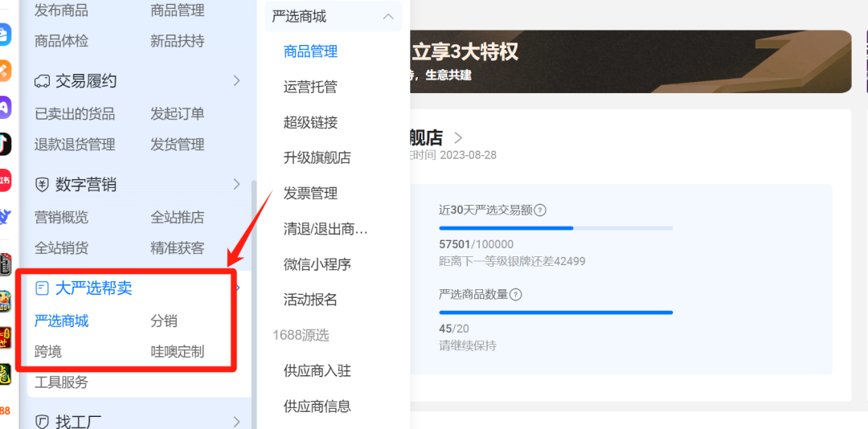Click the truck icon beside 交易履约
This screenshot has width=868, height=429.
42,81
